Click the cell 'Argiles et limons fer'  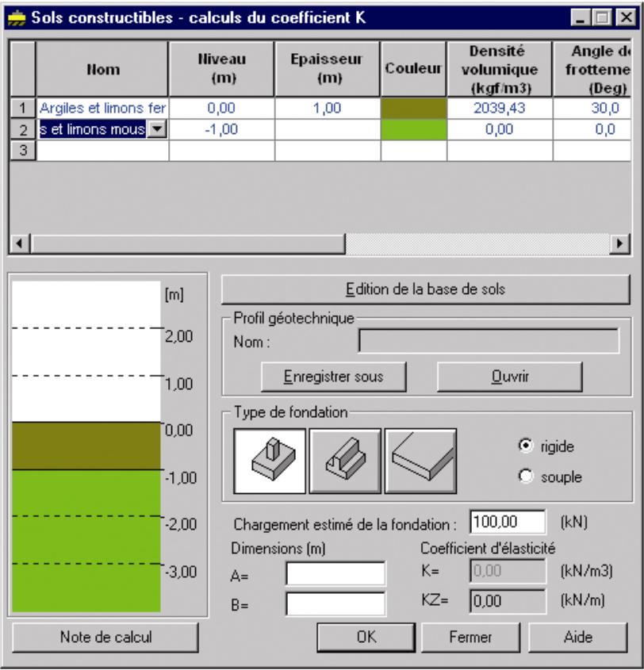tap(102, 108)
